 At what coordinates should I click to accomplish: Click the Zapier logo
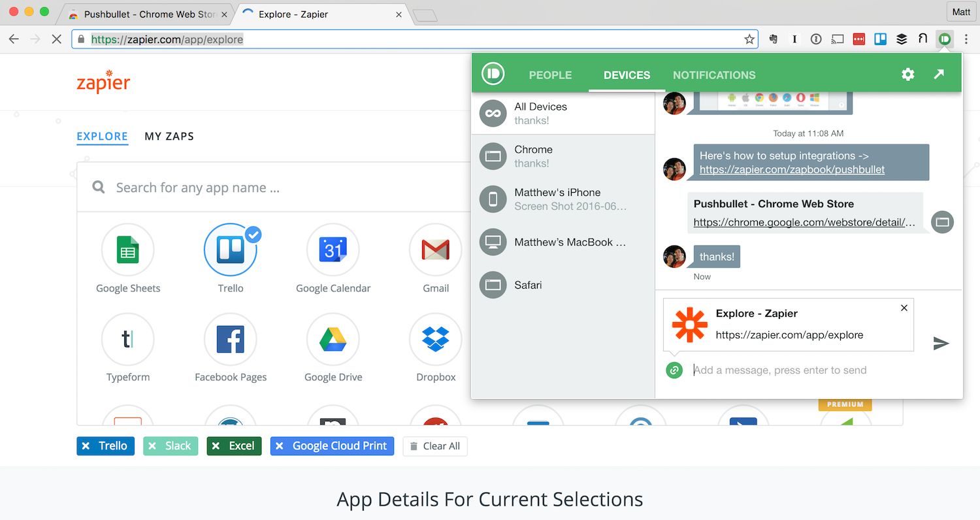point(103,82)
